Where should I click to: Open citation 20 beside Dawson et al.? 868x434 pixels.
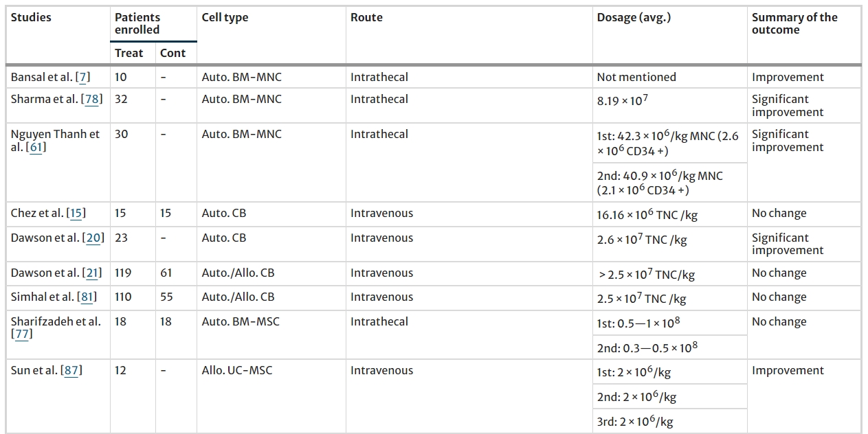tap(91, 238)
